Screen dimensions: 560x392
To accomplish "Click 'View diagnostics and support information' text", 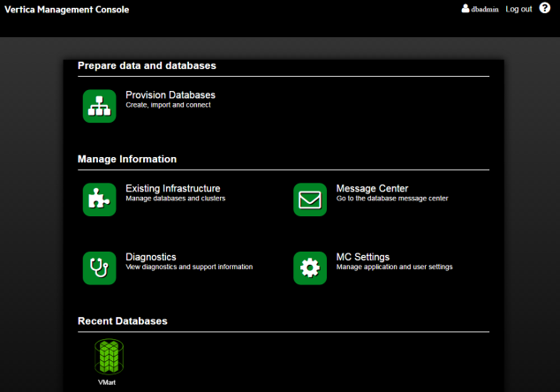I will coord(189,267).
